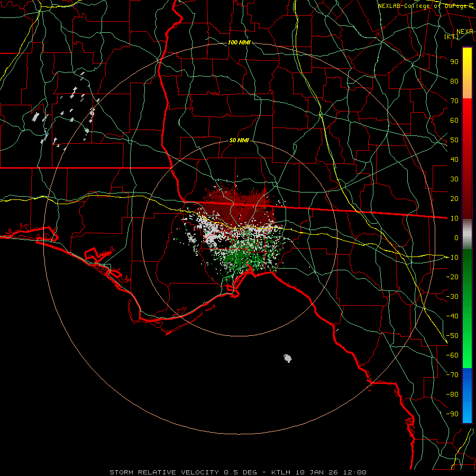This screenshot has width=476, height=476.
Task: Click the 40 value on the velocity scale
Action: (x=454, y=159)
